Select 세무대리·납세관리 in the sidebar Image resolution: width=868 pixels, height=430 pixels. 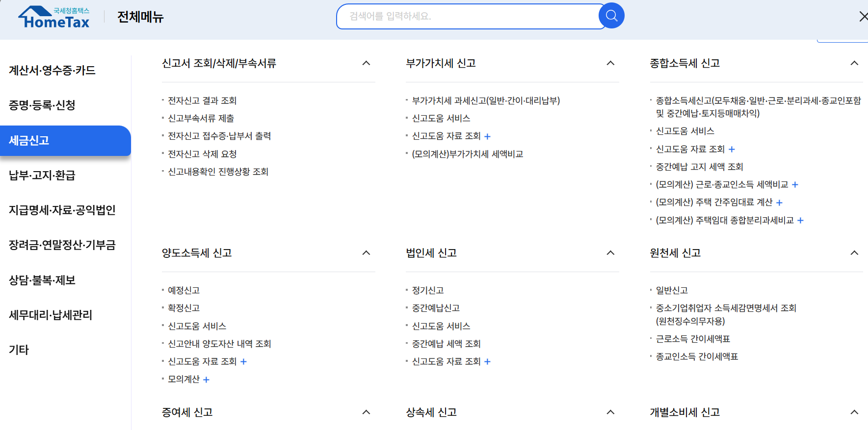51,315
